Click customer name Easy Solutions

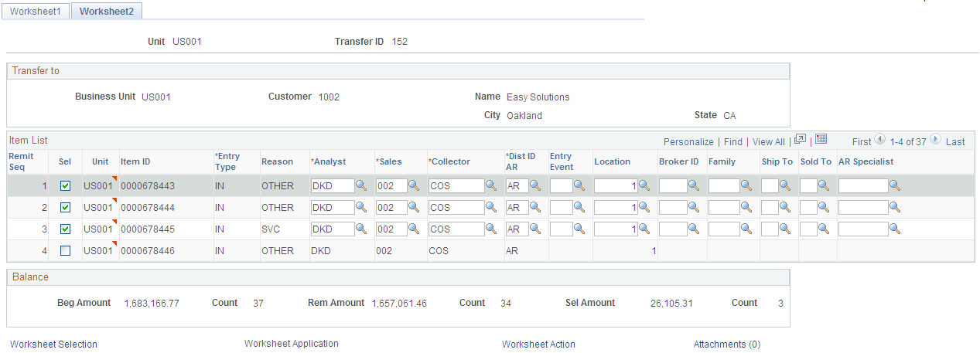click(x=538, y=97)
